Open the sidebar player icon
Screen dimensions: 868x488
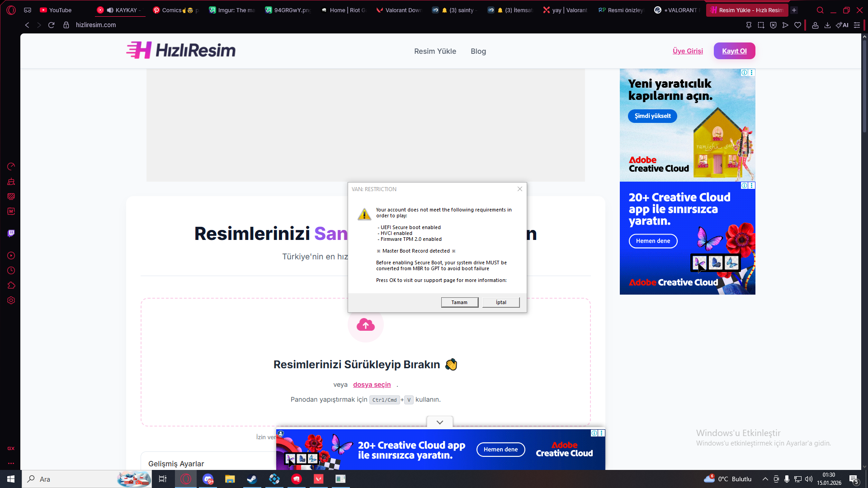[11, 256]
